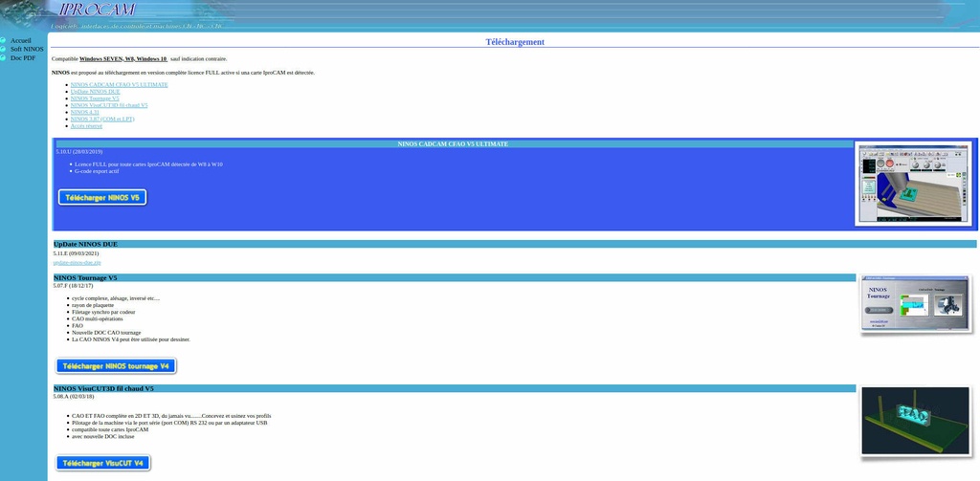Open the NINOS CADCAM screenshot thumbnail
This screenshot has height=481, width=980.
914,184
